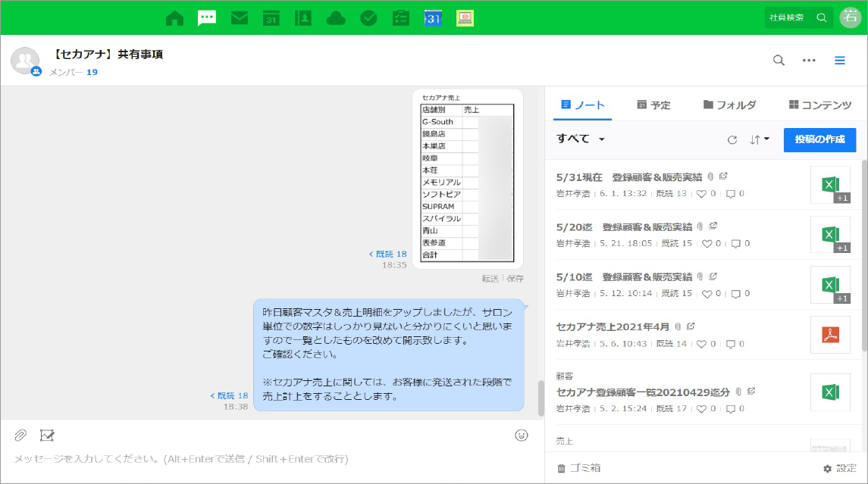Toggle the right side panel menu

(x=840, y=61)
